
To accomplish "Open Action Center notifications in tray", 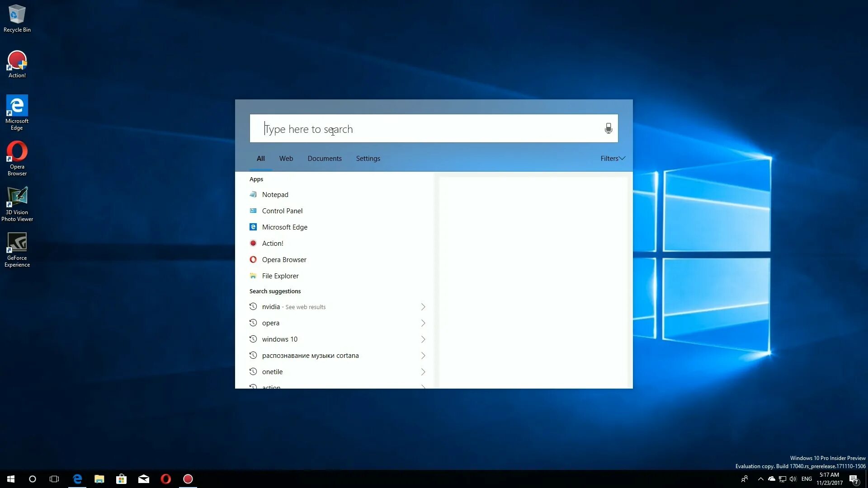I will pyautogui.click(x=854, y=479).
